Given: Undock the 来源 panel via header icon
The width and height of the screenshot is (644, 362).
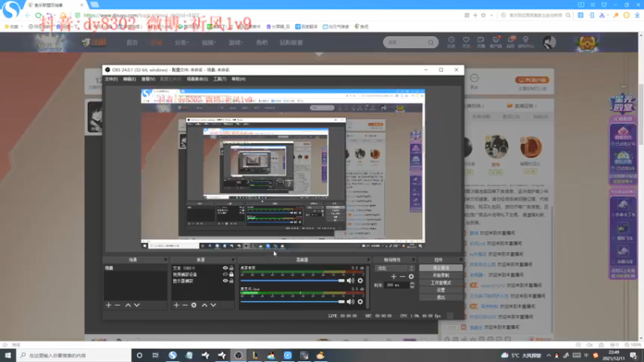Looking at the screenshot, I should click(233, 259).
